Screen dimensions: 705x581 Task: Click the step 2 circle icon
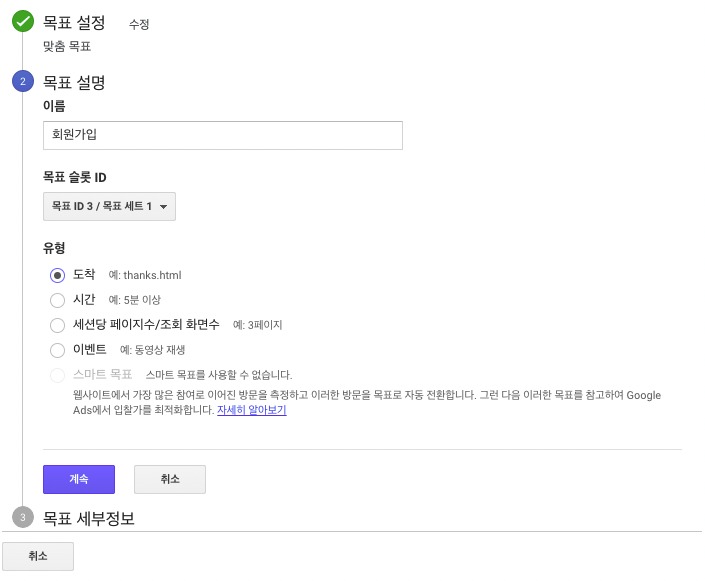[x=23, y=81]
